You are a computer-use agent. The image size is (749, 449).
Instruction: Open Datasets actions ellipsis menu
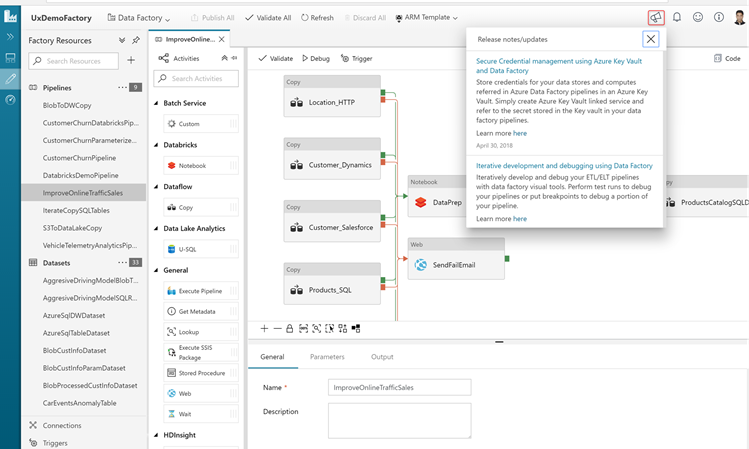[x=122, y=263]
